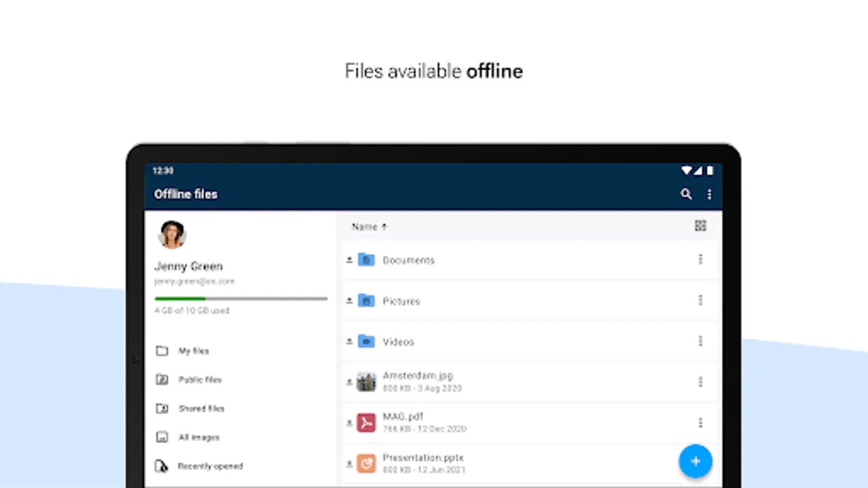Click the My files folder icon
Screen dimensions: 868x488
pyautogui.click(x=162, y=351)
